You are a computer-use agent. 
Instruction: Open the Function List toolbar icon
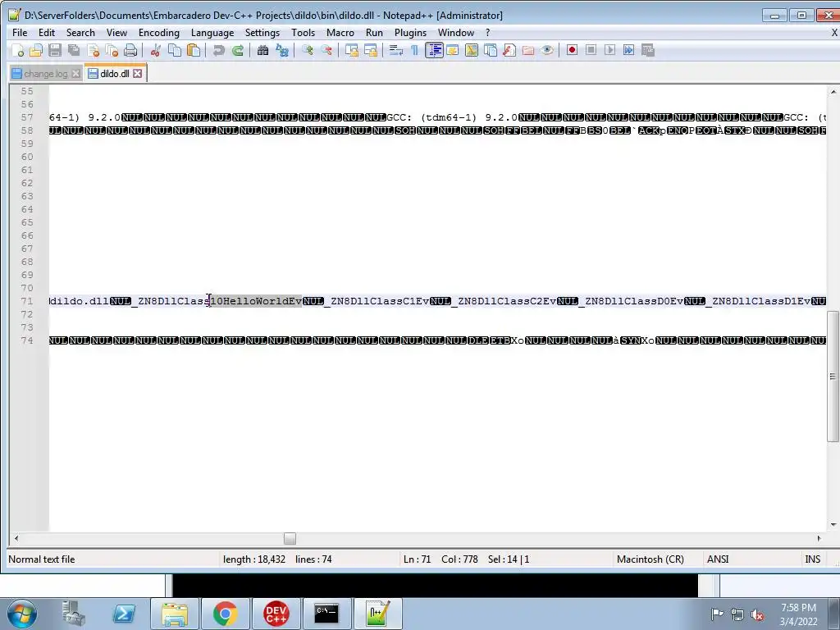pyautogui.click(x=509, y=50)
